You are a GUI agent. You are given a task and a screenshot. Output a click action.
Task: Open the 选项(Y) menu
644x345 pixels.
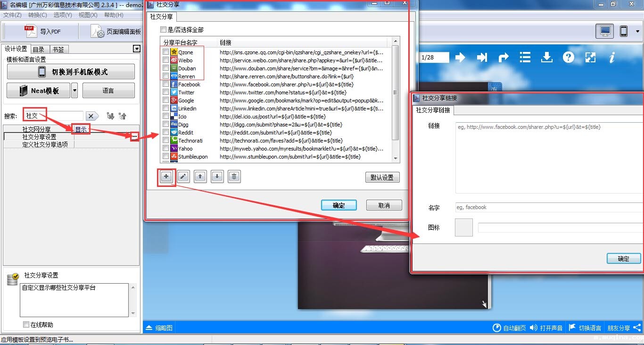63,15
